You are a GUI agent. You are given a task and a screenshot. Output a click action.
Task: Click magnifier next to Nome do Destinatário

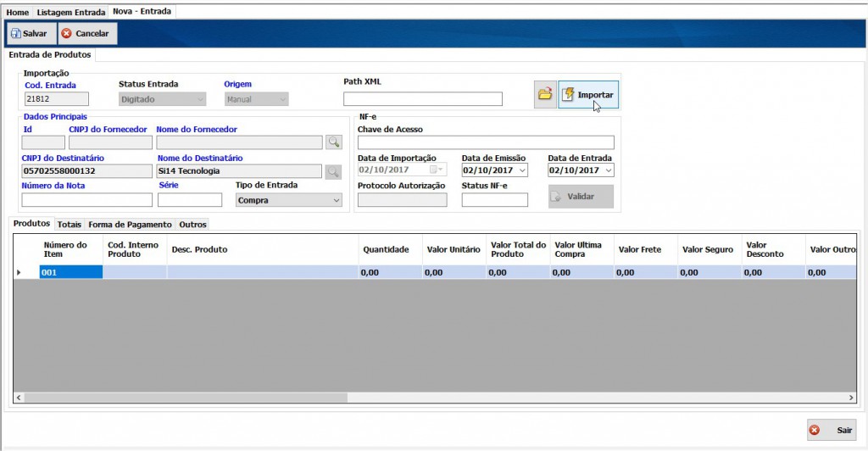[334, 171]
